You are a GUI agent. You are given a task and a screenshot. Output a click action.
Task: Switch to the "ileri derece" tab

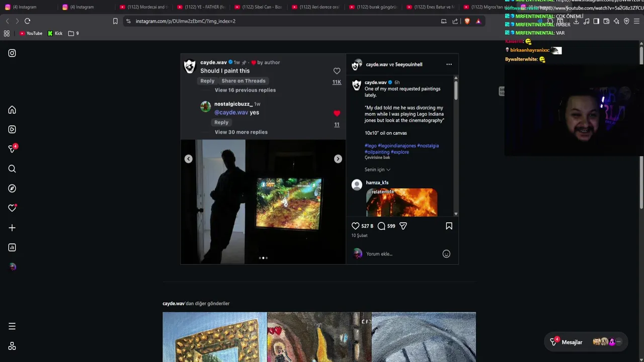[x=315, y=7]
